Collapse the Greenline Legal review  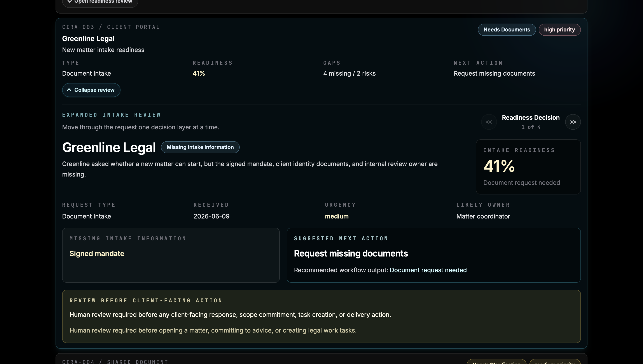[x=91, y=90]
